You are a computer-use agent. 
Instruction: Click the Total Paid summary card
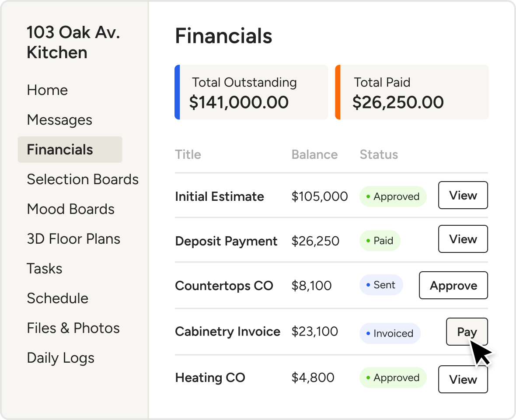[x=411, y=92]
